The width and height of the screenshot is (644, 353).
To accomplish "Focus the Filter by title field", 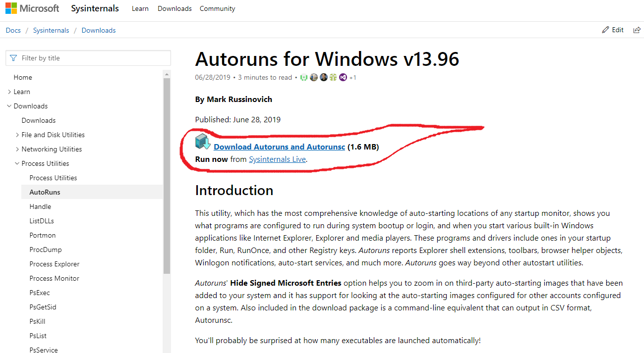I will 88,58.
